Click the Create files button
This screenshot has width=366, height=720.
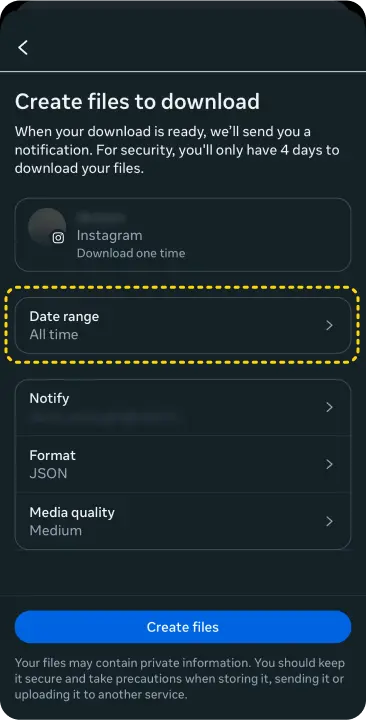coord(183,627)
